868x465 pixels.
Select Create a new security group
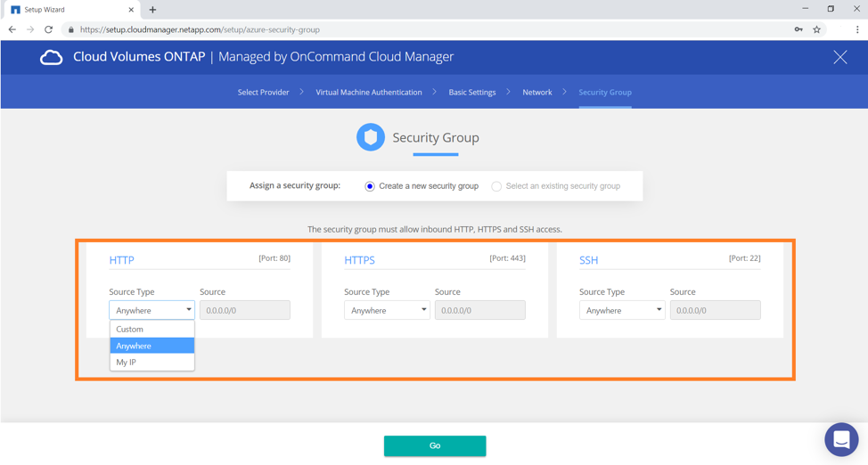point(370,186)
